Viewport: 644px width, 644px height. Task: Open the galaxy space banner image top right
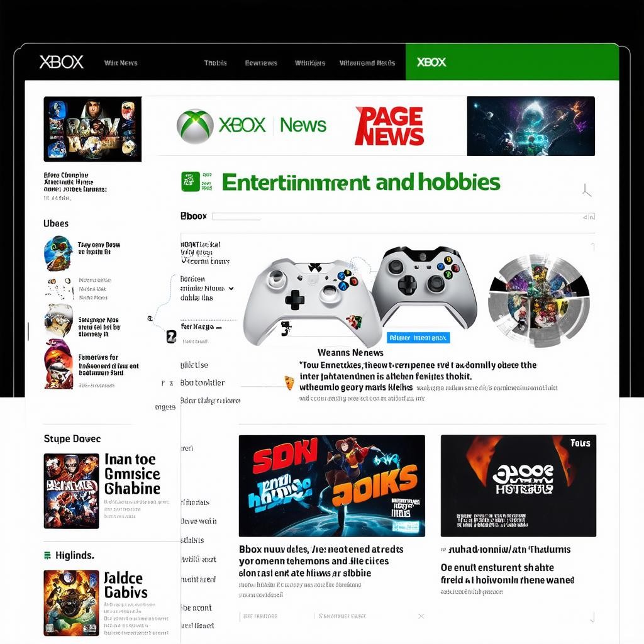[x=531, y=126]
